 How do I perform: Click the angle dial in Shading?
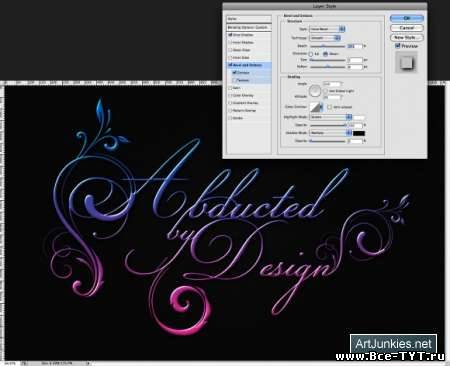(x=314, y=91)
